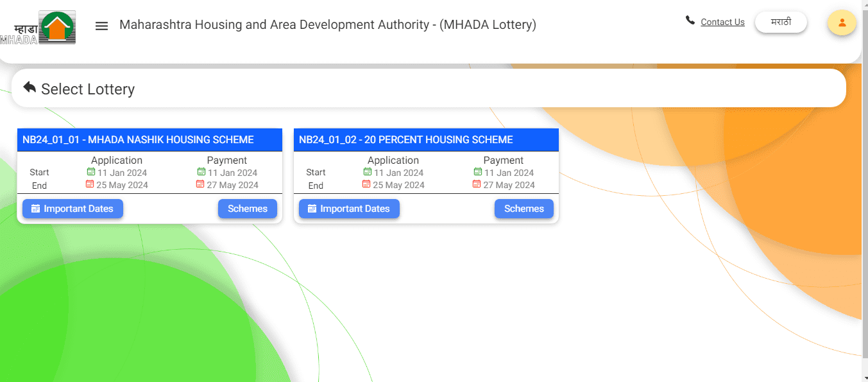This screenshot has height=382, width=868.
Task: Click Nashik card payment end date 27 May 2024
Action: click(233, 185)
